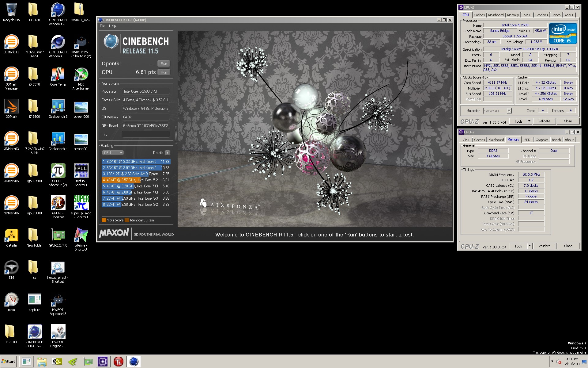
Task: Open SPD tab in top CPU-Z window
Action: pos(527,15)
